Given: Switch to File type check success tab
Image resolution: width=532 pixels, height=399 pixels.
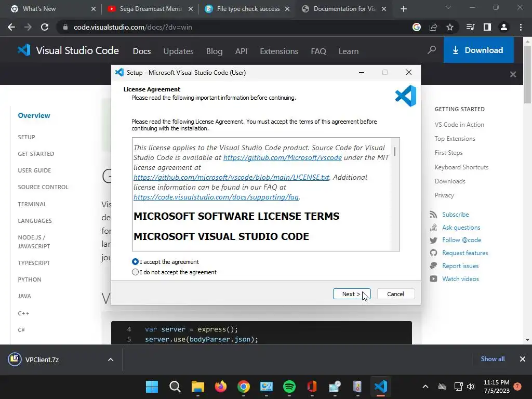Looking at the screenshot, I should pyautogui.click(x=248, y=9).
